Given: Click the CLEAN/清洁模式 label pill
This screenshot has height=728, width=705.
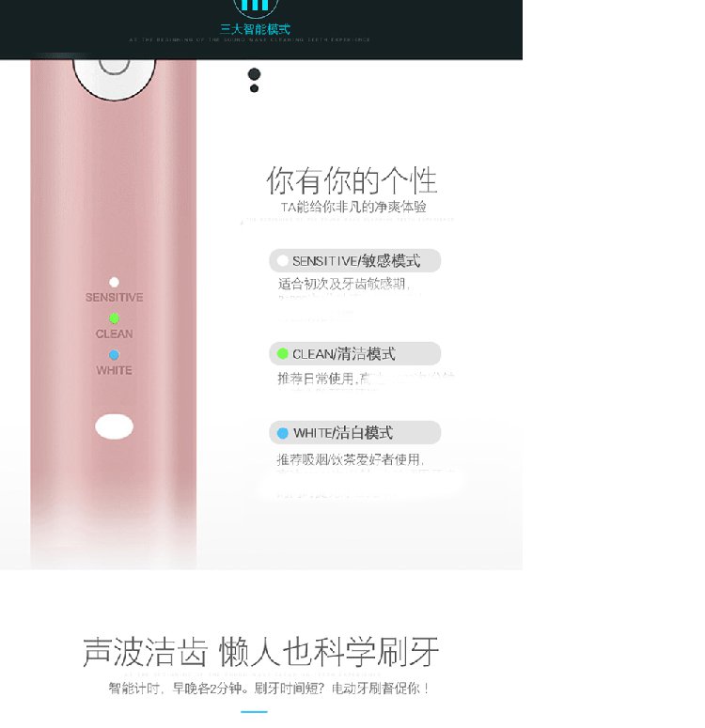Looking at the screenshot, I should coord(355,354).
